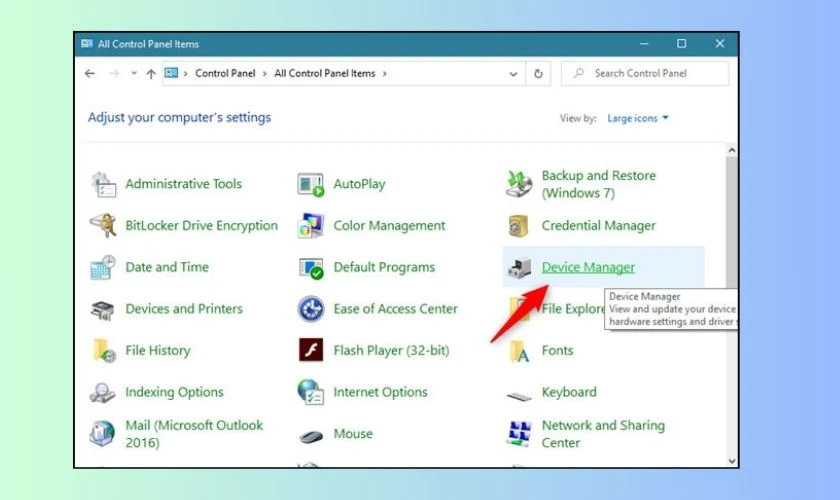
Task: Click the Mouse text
Action: tap(352, 434)
